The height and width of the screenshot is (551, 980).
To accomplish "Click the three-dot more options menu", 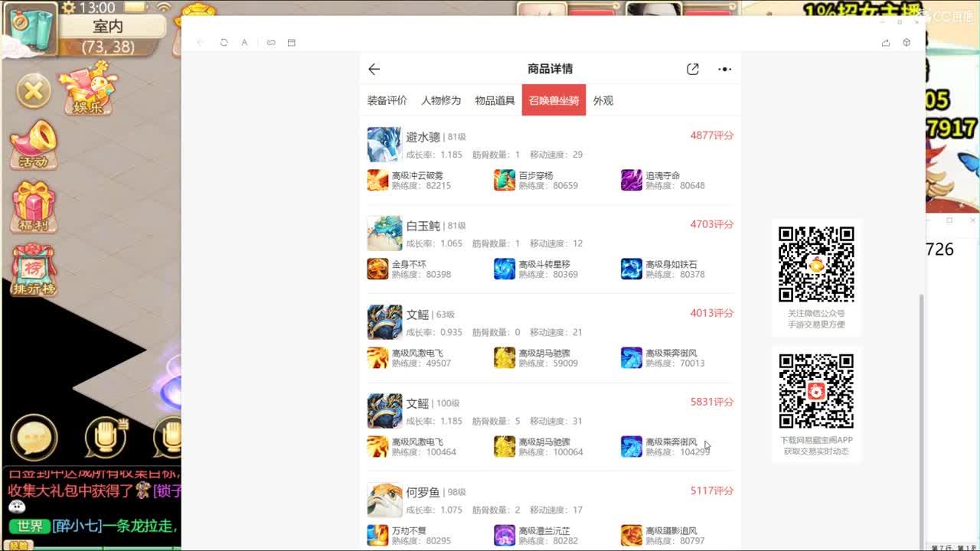I will tap(724, 68).
